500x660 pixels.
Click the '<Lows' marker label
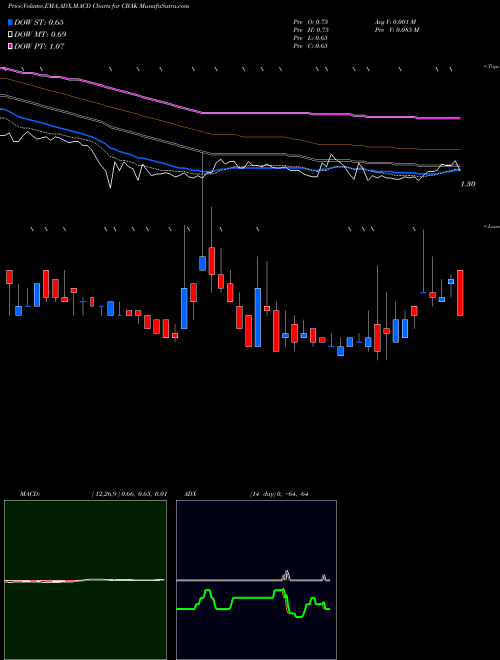[x=492, y=226]
